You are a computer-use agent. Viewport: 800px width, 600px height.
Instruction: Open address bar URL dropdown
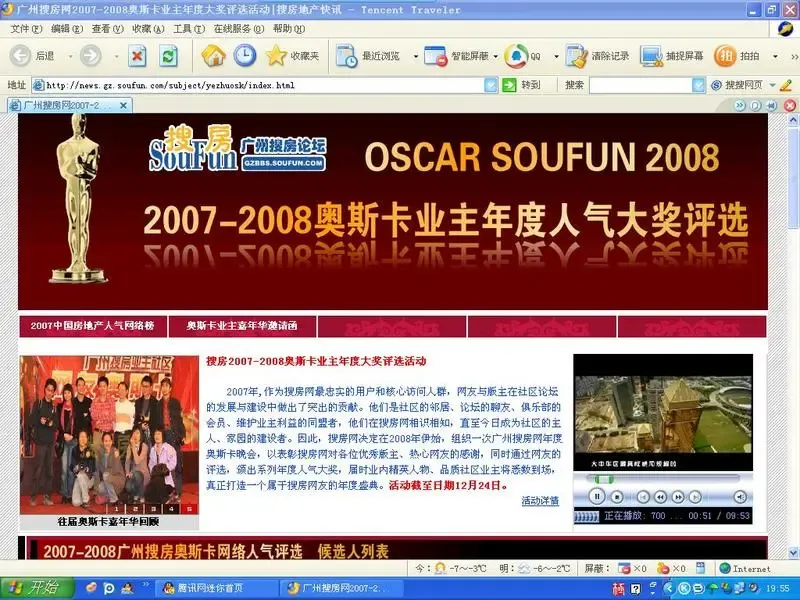[x=490, y=85]
